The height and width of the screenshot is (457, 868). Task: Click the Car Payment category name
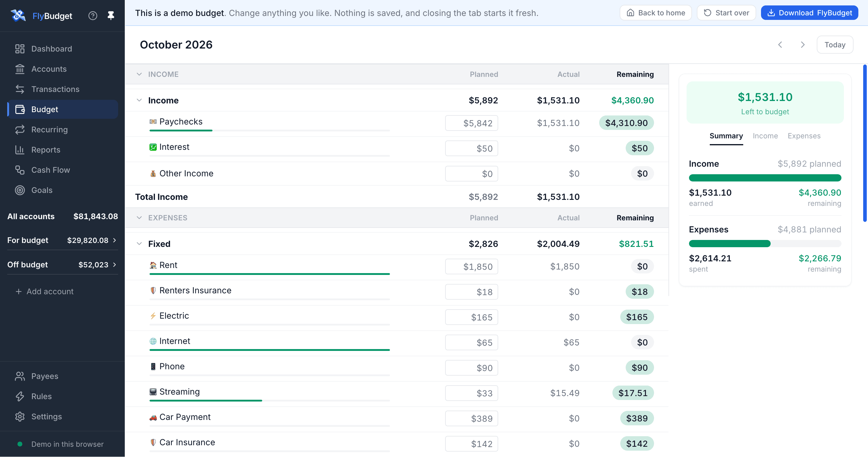pos(185,417)
